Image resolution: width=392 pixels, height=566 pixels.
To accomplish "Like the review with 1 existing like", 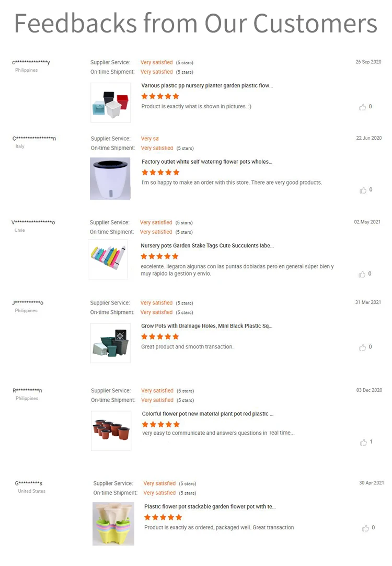I will point(363,442).
